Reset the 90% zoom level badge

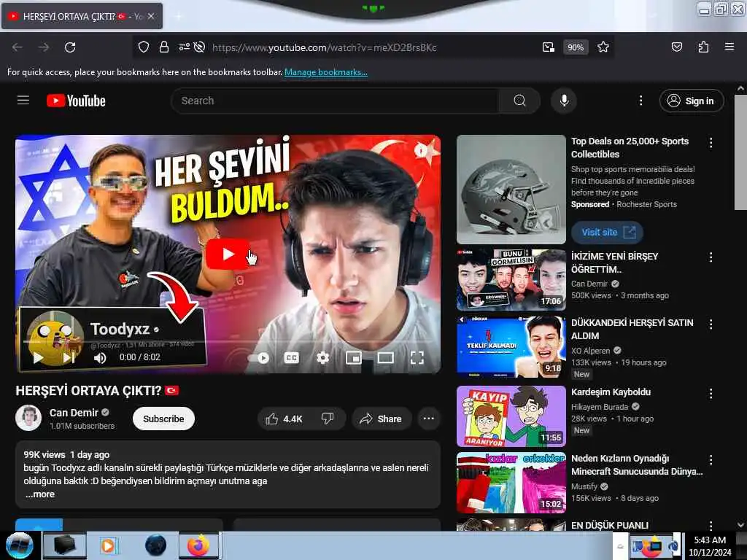[x=576, y=47]
